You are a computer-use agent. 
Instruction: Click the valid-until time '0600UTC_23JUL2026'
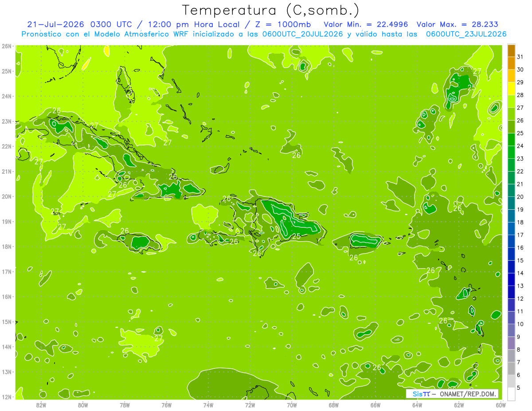click(466, 34)
